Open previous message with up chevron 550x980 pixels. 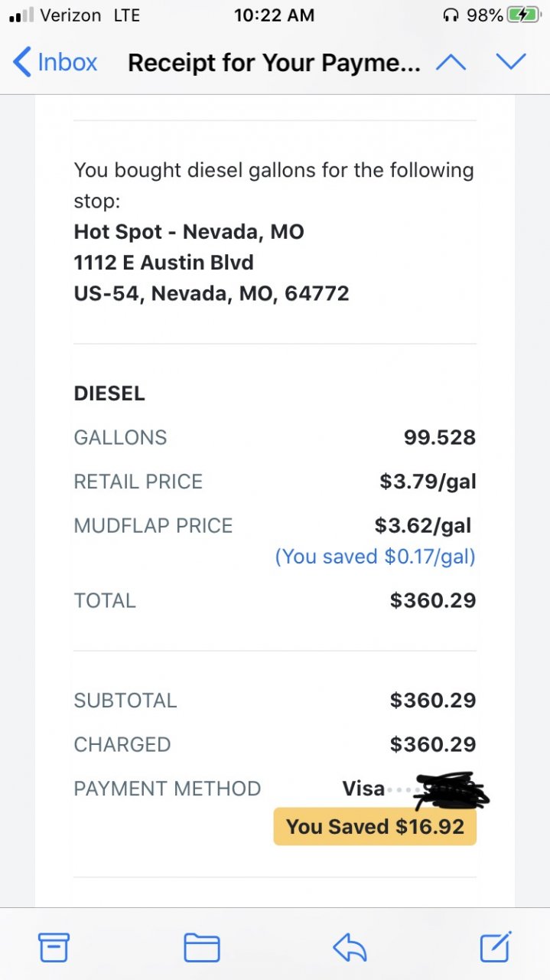coord(451,62)
